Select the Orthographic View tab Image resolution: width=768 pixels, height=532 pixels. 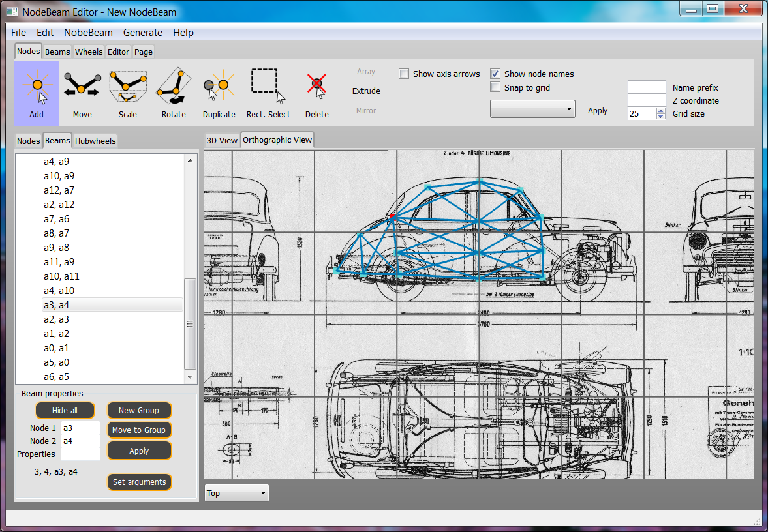(x=277, y=140)
